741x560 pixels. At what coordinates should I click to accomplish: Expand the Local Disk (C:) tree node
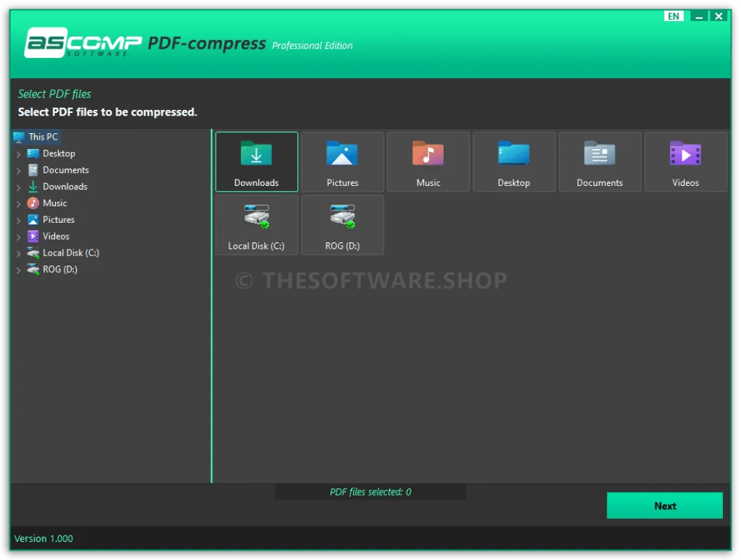click(18, 253)
